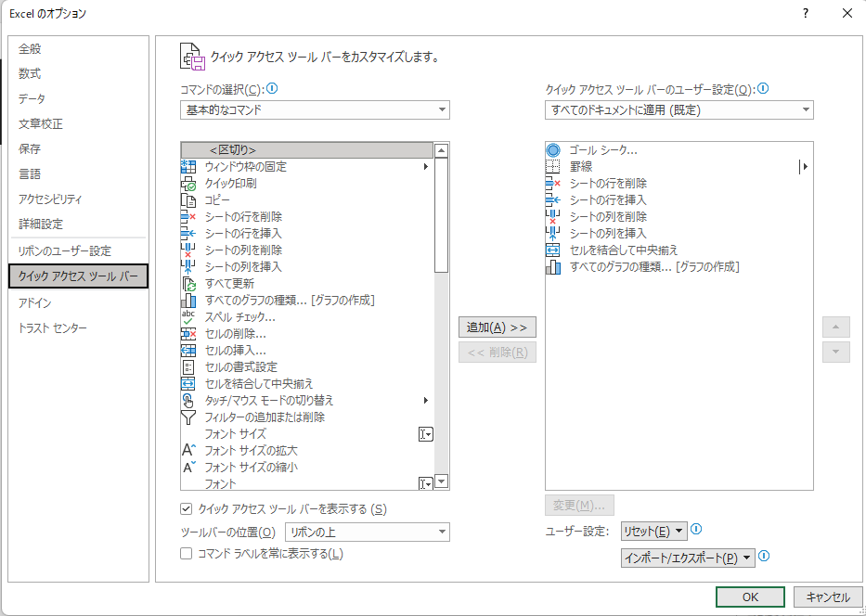The width and height of the screenshot is (866, 616).
Task: Click the Merge and Center icon in the right list
Action: click(x=554, y=250)
